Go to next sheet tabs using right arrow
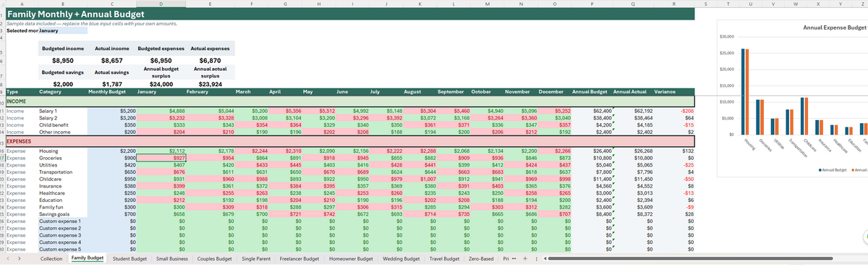 coord(20,258)
